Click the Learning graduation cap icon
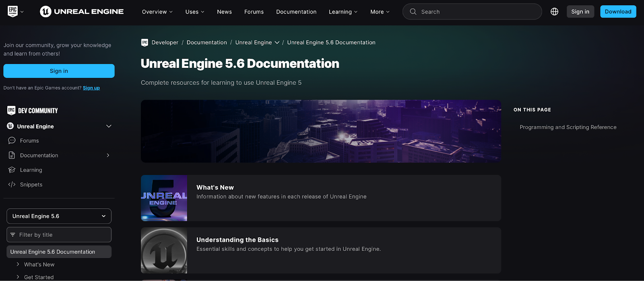 [x=12, y=170]
